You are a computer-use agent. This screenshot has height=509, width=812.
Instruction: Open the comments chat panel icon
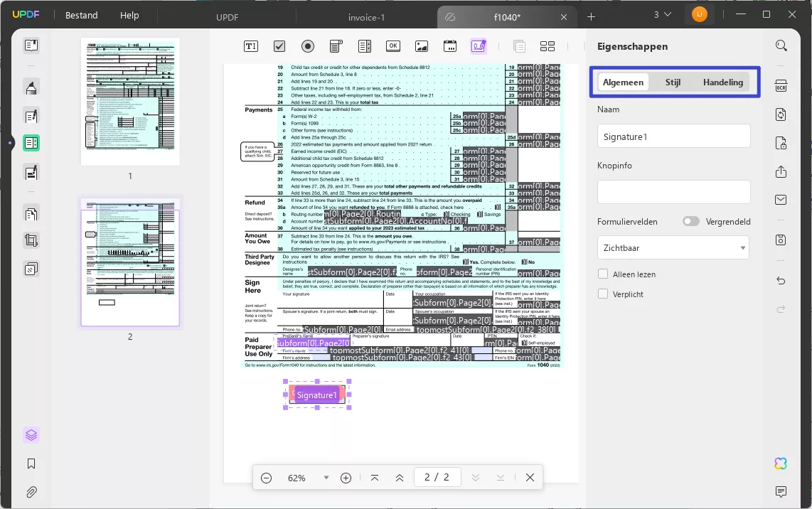click(x=781, y=491)
